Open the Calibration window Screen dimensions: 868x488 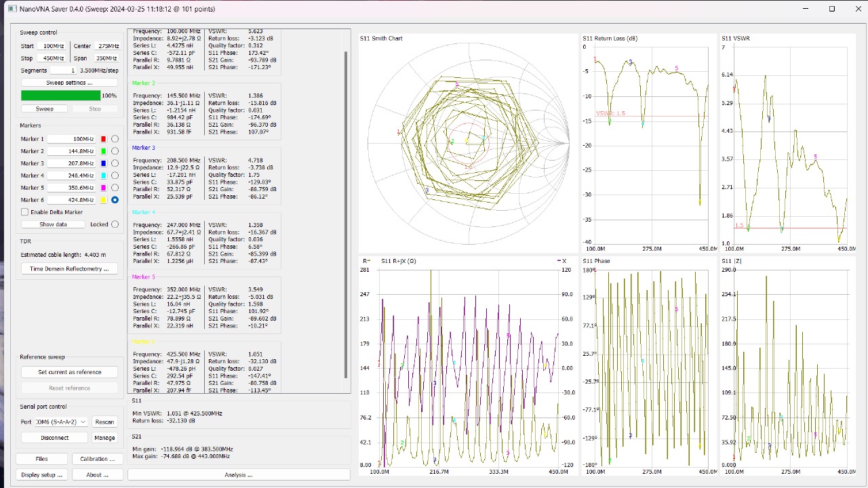point(98,459)
